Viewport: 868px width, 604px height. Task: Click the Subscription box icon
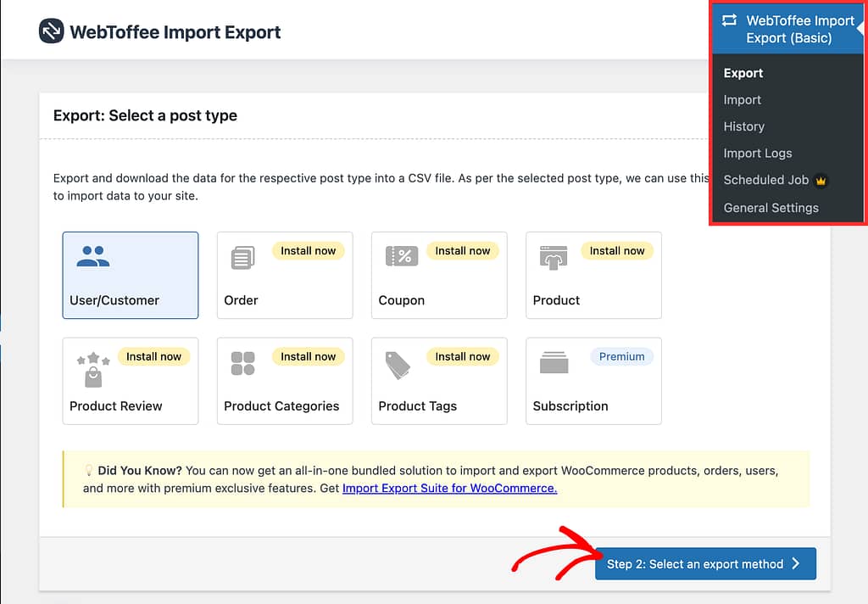[554, 362]
